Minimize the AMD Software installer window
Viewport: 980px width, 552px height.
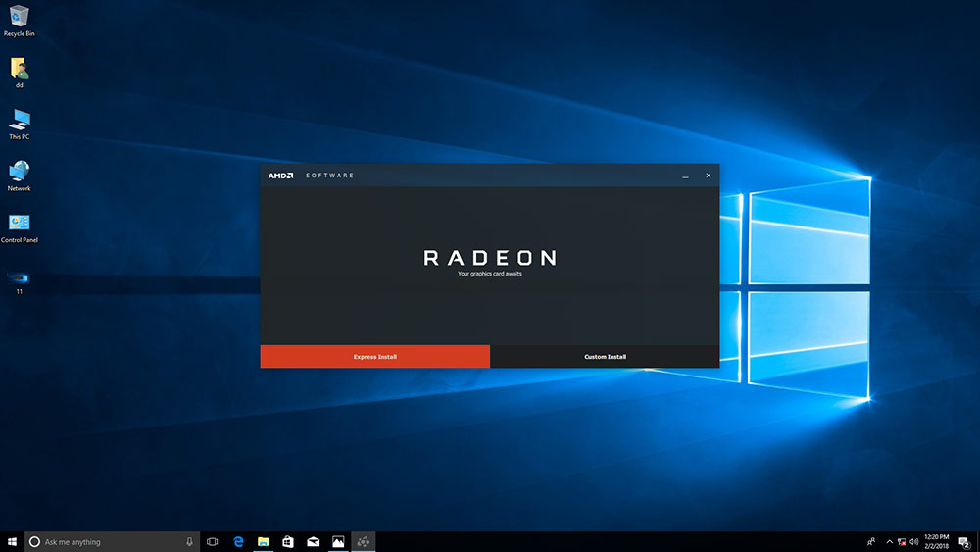coord(686,176)
